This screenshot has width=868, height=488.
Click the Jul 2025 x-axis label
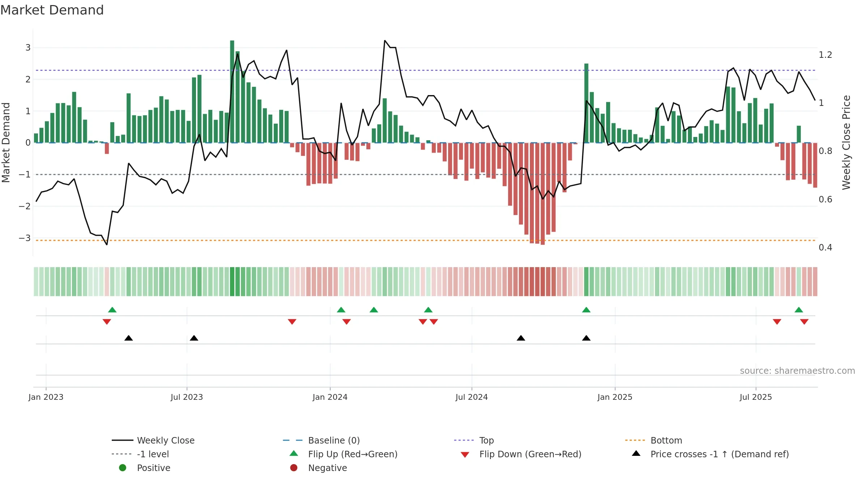(756, 397)
